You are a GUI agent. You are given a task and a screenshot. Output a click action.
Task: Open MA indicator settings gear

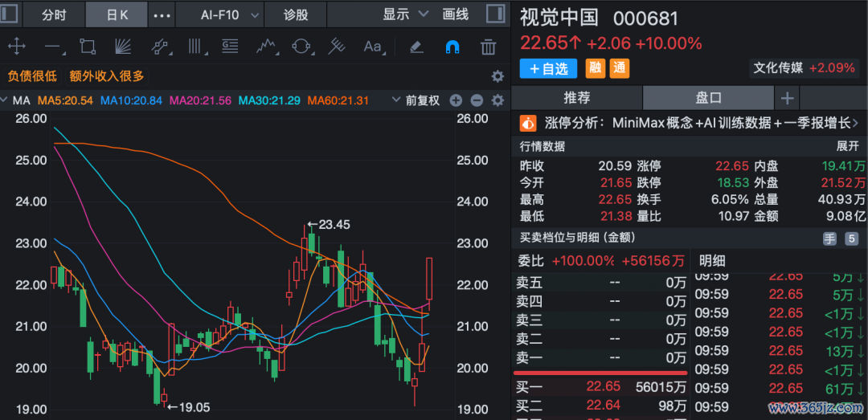(497, 100)
